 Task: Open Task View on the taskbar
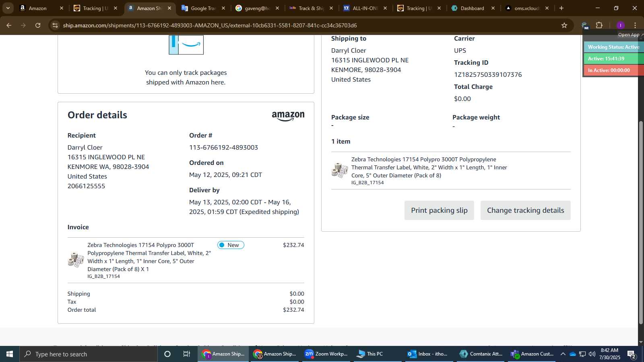[x=187, y=354]
